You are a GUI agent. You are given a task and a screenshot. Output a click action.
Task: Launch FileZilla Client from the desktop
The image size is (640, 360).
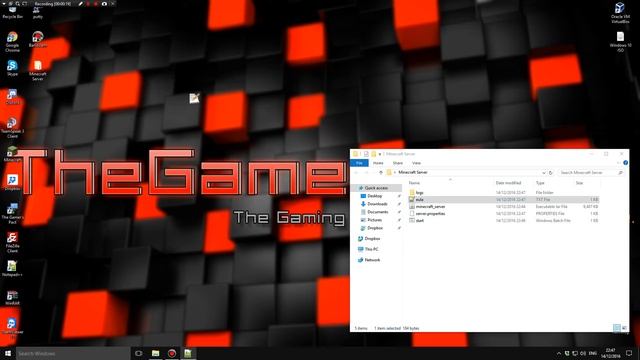pyautogui.click(x=12, y=242)
